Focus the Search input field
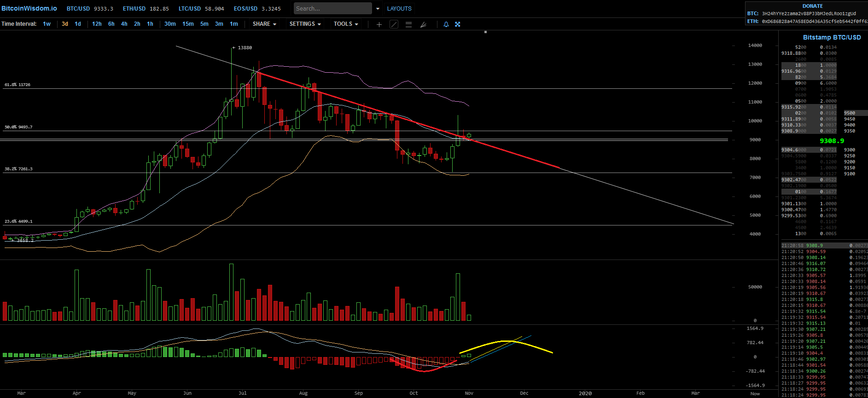This screenshot has height=398, width=868. 333,8
